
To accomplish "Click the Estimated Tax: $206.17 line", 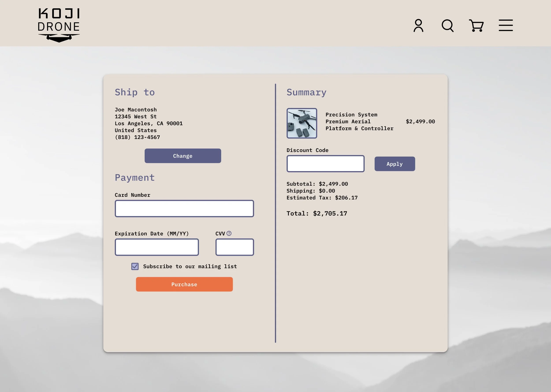I will coord(322,198).
